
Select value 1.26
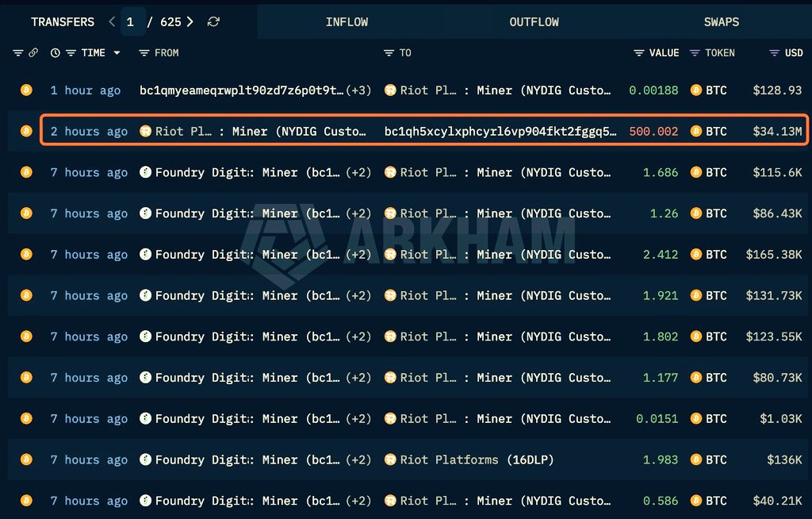tap(664, 213)
